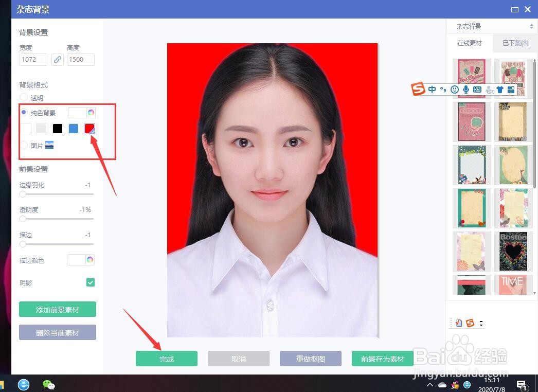Choose the 图片 background radio option
Screen dimensions: 538x392
[x=23, y=145]
